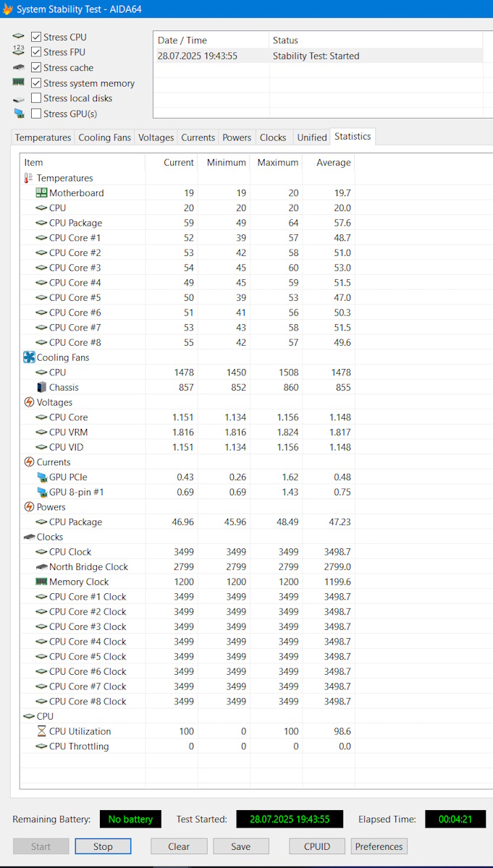
Task: Select the Powers tab
Action: 237,137
